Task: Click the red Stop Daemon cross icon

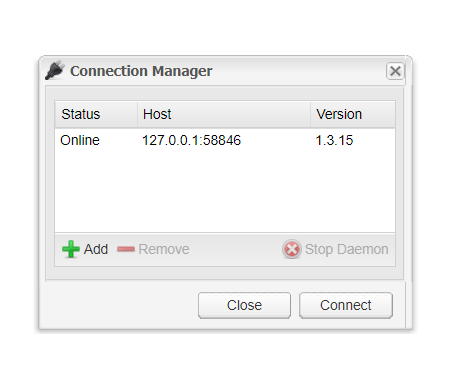Action: 292,249
